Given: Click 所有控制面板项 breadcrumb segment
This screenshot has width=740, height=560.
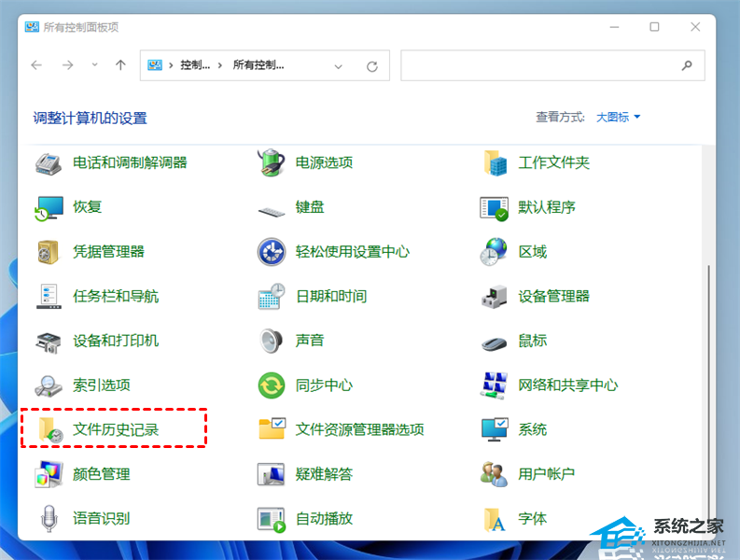Looking at the screenshot, I should 258,65.
